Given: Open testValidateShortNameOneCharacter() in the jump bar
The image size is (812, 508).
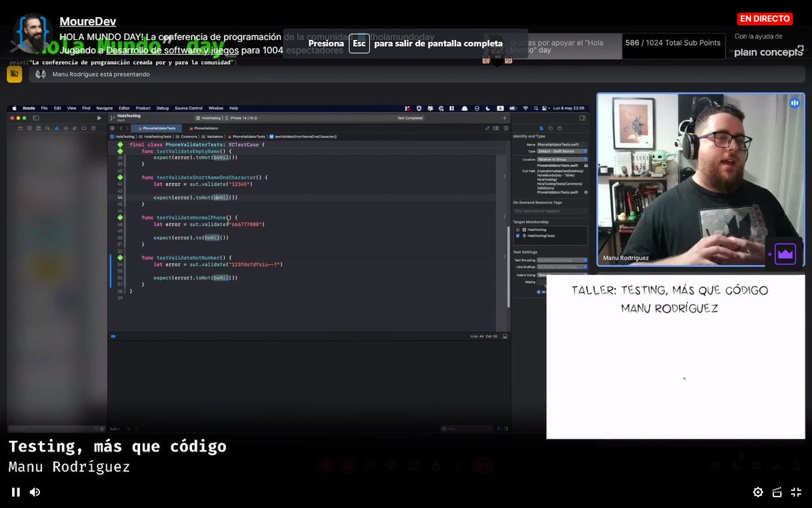Looking at the screenshot, I should (x=303, y=137).
